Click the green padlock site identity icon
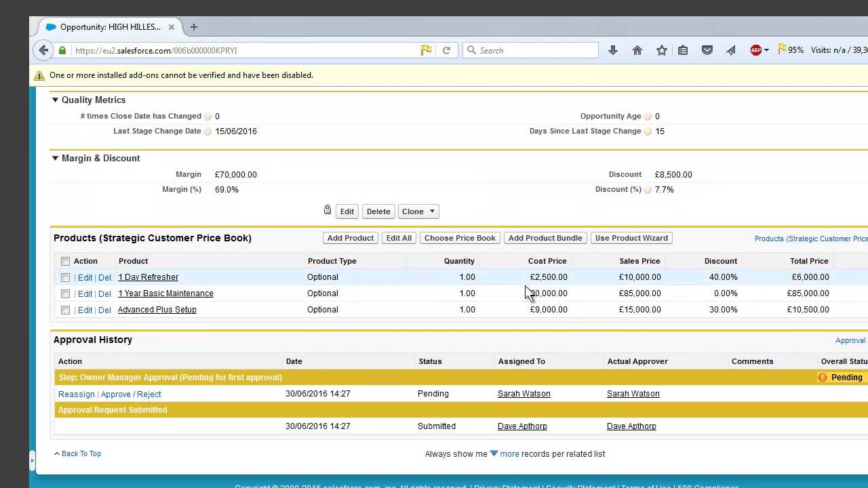 point(62,50)
